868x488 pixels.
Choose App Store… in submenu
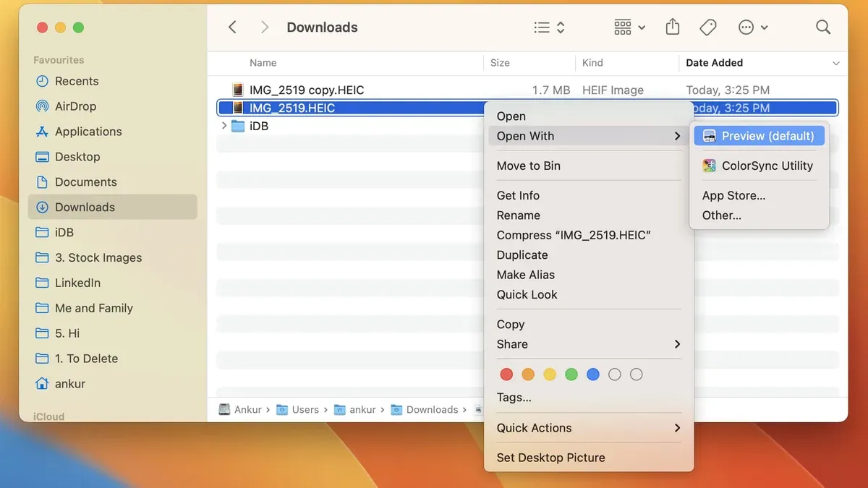759,195
